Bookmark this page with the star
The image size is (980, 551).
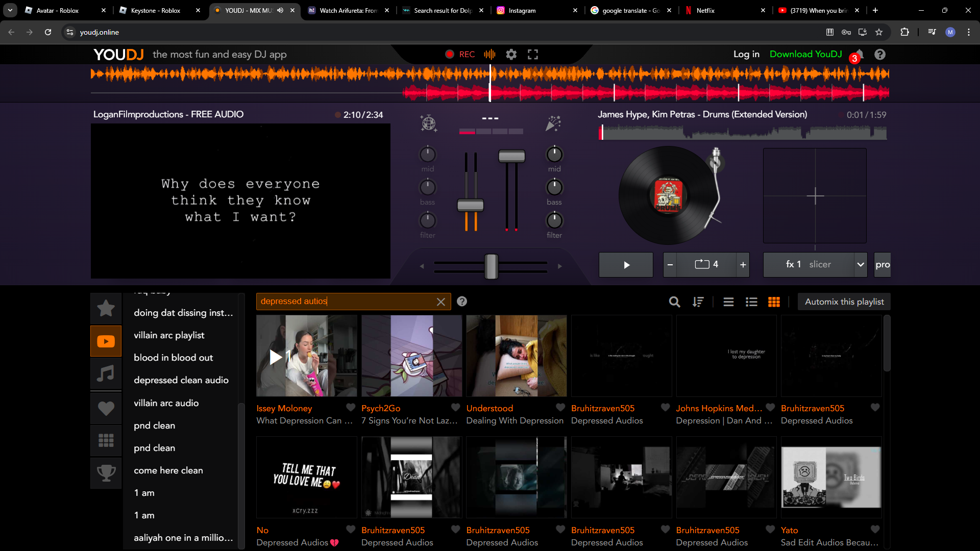pyautogui.click(x=879, y=32)
